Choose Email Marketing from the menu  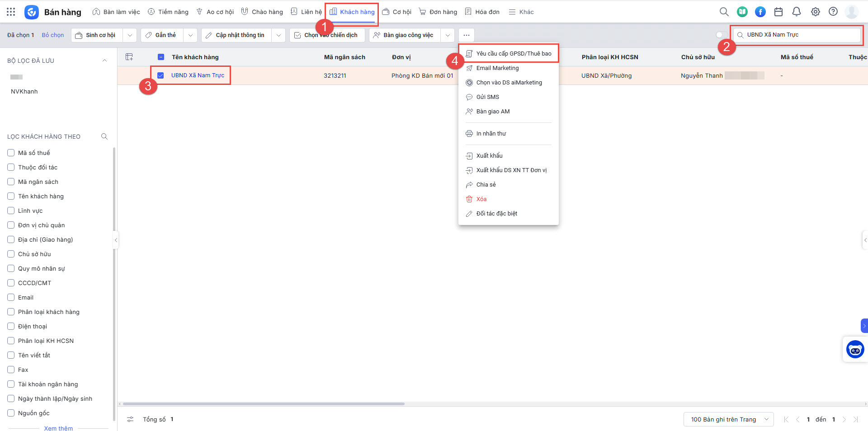click(x=509, y=68)
